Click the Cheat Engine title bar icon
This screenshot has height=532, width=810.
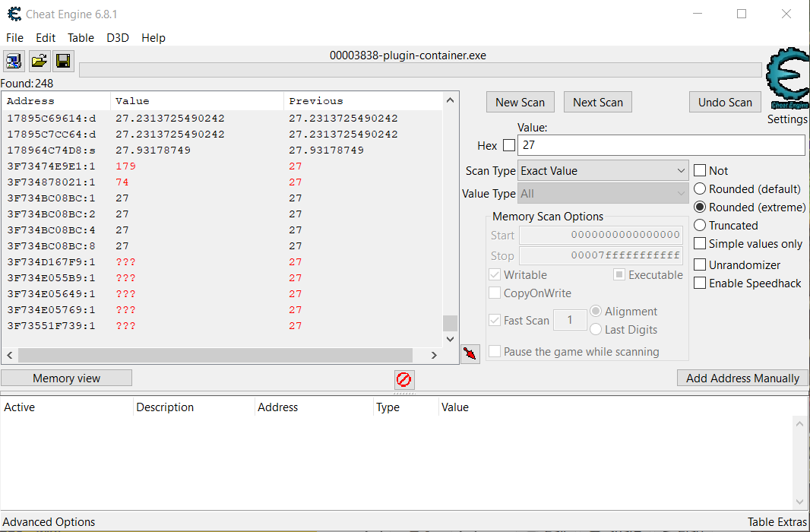click(x=14, y=14)
